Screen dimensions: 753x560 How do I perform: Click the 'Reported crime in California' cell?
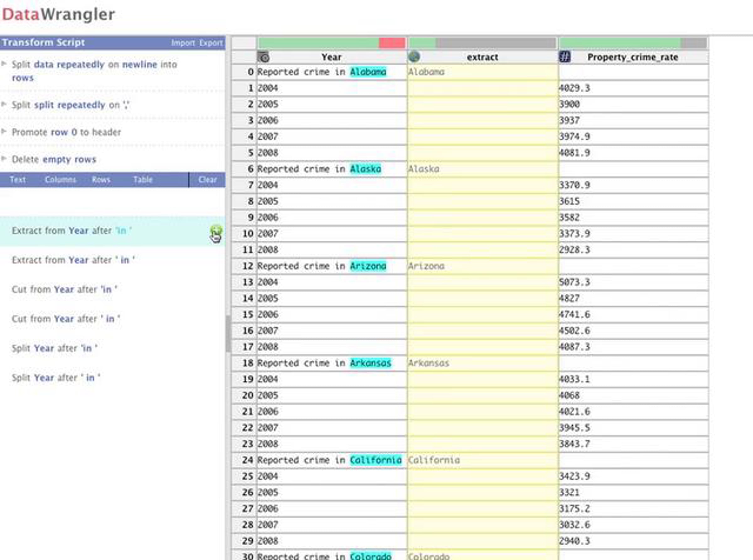332,460
